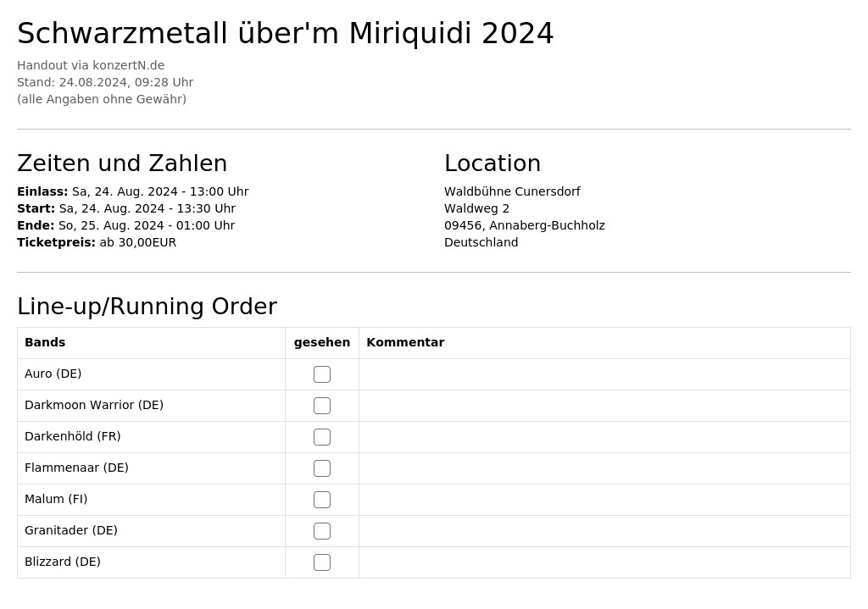Check the box for Malum (FI)

[x=321, y=500]
